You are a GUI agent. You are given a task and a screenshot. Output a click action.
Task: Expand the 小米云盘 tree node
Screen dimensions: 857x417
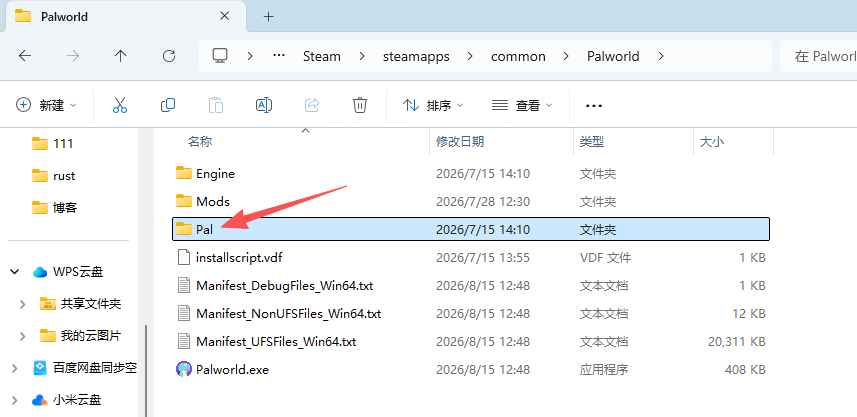15,400
